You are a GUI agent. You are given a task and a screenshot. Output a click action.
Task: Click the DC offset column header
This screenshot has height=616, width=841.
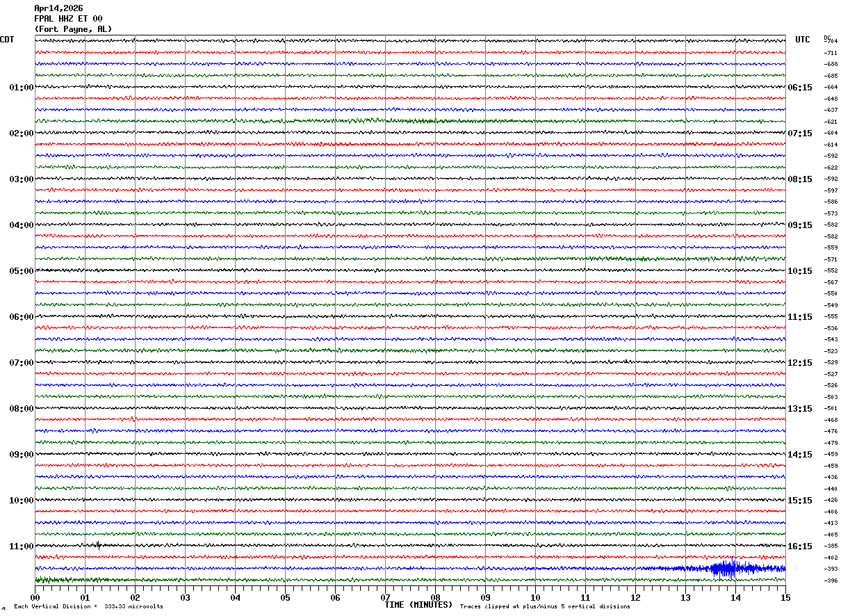(827, 38)
